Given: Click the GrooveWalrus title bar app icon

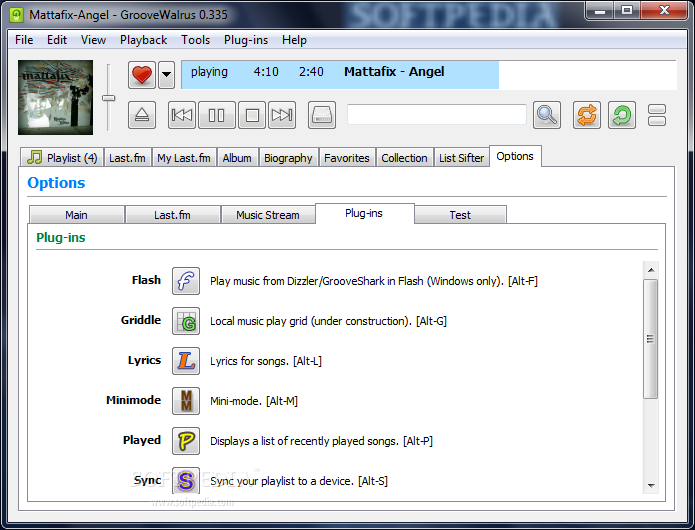Looking at the screenshot, I should pos(17,15).
